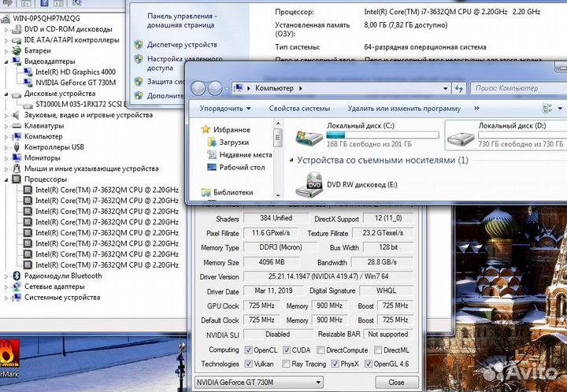Click the sound, video and game devices icon
Viewport: 567px width, 392px height.
click(x=17, y=115)
